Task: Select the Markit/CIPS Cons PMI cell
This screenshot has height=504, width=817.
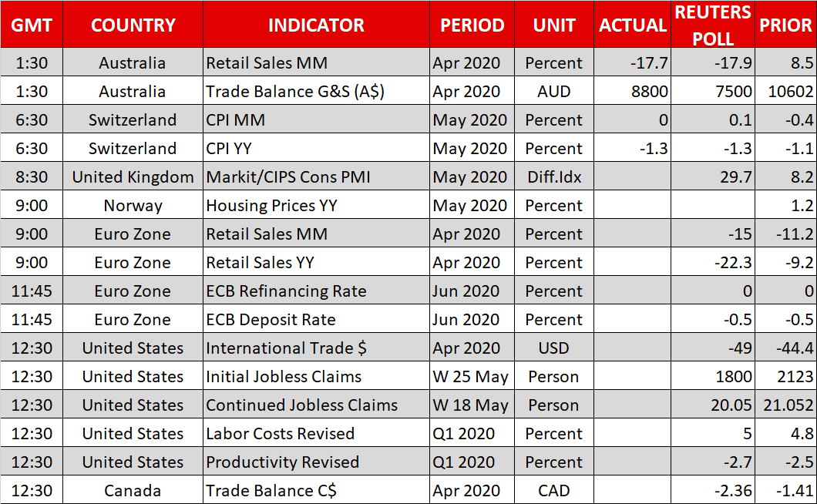Action: [x=288, y=177]
